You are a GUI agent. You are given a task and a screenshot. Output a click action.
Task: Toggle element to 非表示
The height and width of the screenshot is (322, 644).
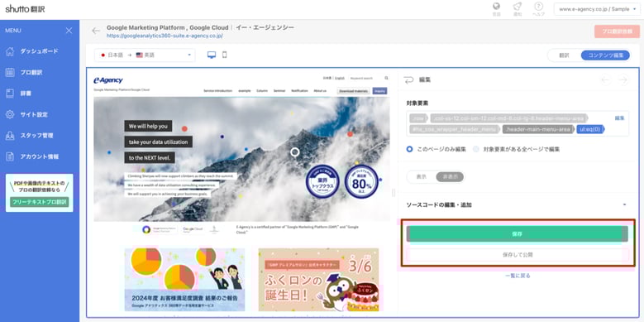point(450,177)
